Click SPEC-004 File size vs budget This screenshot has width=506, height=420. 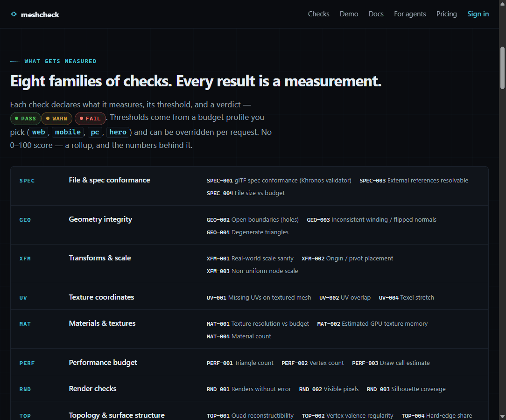[x=246, y=193]
